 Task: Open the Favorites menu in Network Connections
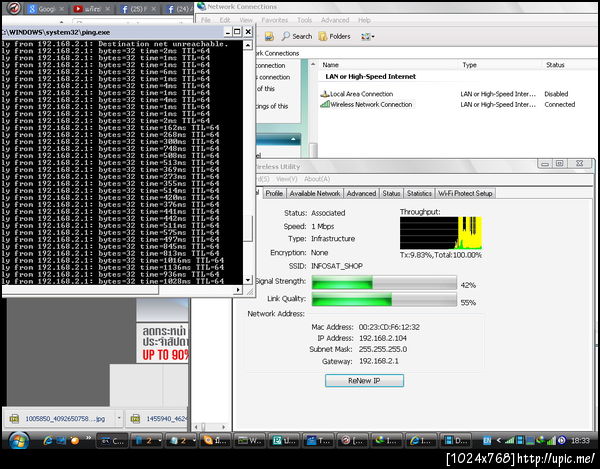pos(274,20)
